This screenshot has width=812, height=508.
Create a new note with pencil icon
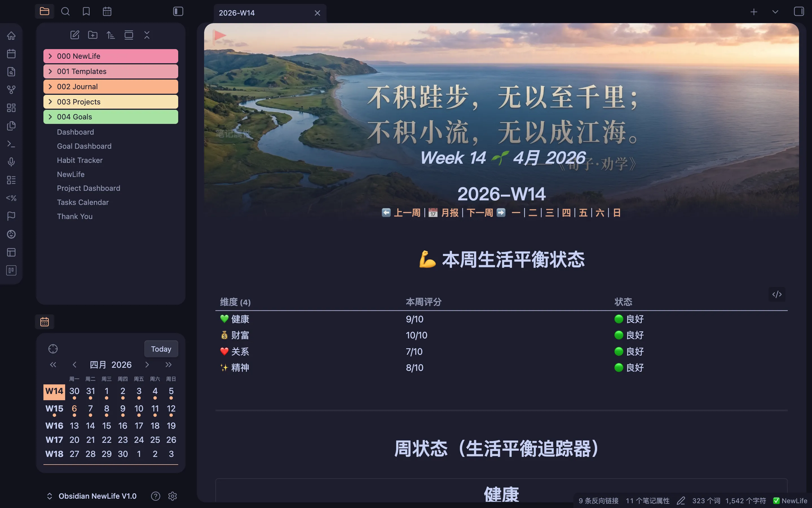click(x=75, y=35)
